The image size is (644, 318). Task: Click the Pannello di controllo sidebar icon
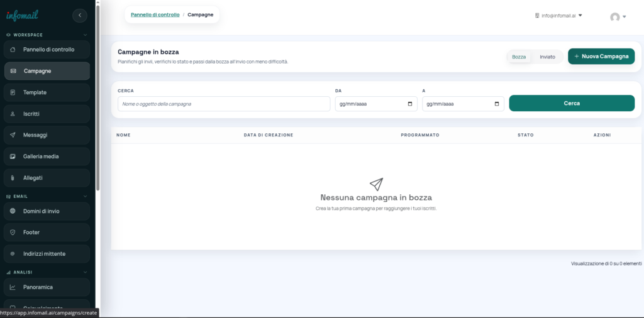tap(13, 50)
